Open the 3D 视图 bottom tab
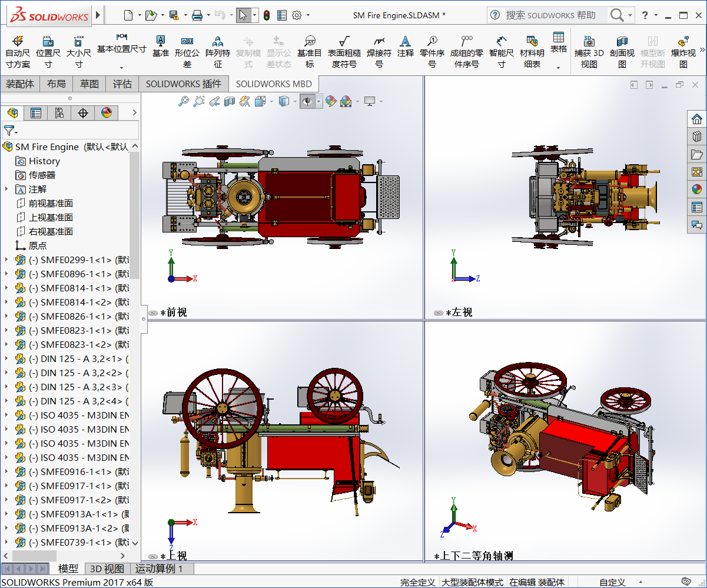This screenshot has width=707, height=588. 107,569
